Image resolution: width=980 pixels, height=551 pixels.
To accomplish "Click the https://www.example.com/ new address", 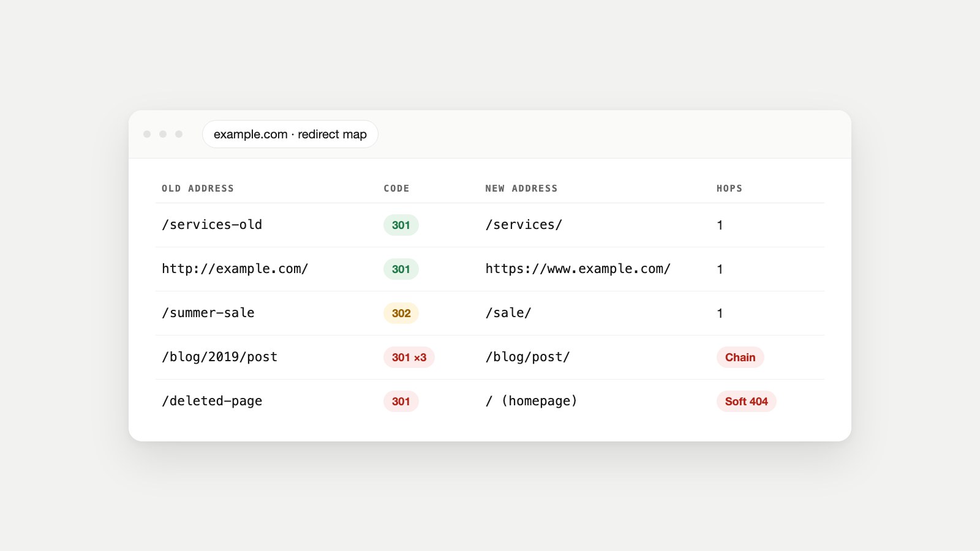I will click(578, 269).
